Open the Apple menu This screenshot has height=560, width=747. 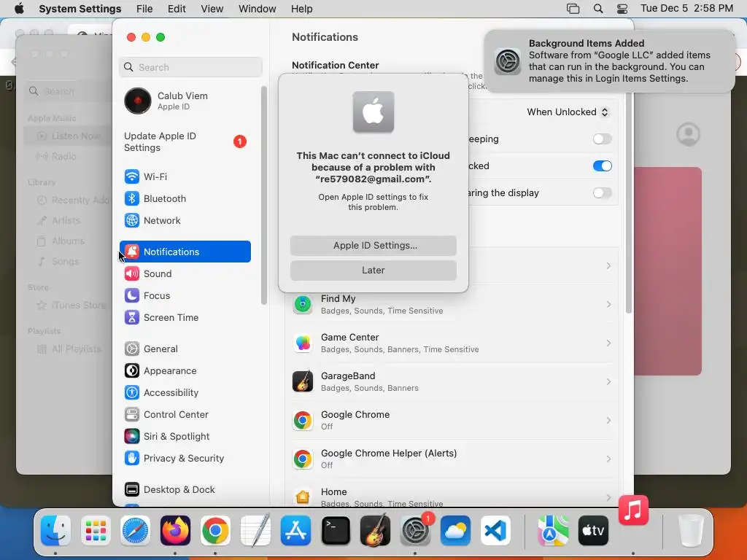point(19,9)
